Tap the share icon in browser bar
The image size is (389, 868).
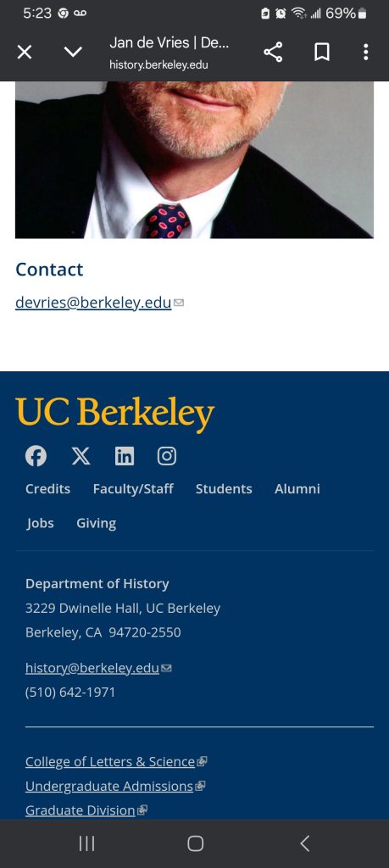(273, 52)
